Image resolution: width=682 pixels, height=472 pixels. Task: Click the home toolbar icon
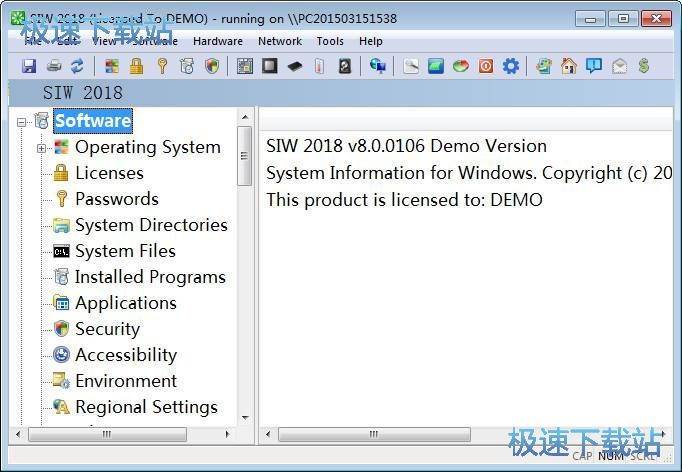569,66
